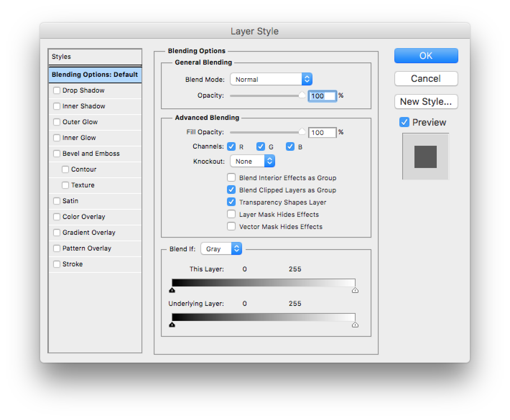Check Blend Interior Effects as Group
510x420 pixels.
231,178
